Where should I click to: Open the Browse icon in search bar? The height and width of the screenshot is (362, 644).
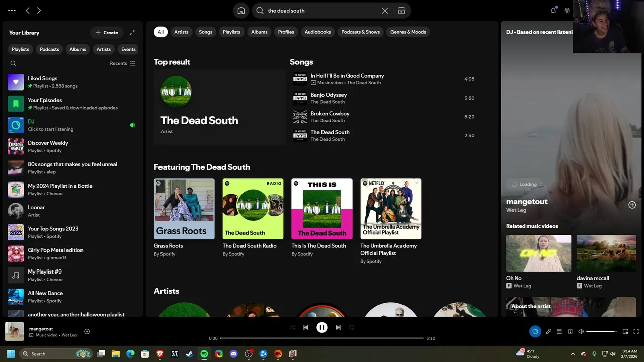click(x=401, y=10)
